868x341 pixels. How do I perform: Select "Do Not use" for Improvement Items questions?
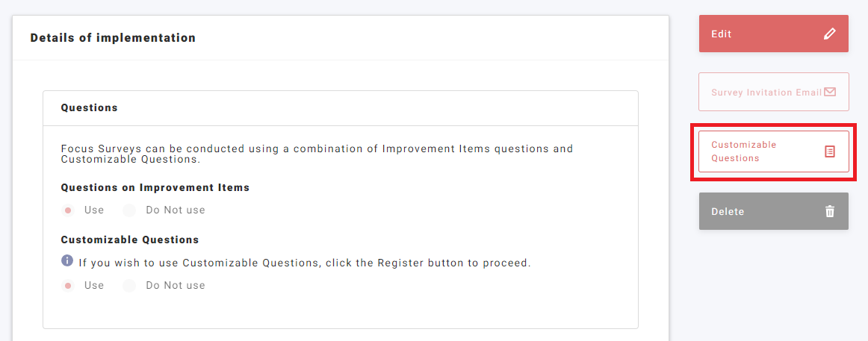click(x=129, y=210)
